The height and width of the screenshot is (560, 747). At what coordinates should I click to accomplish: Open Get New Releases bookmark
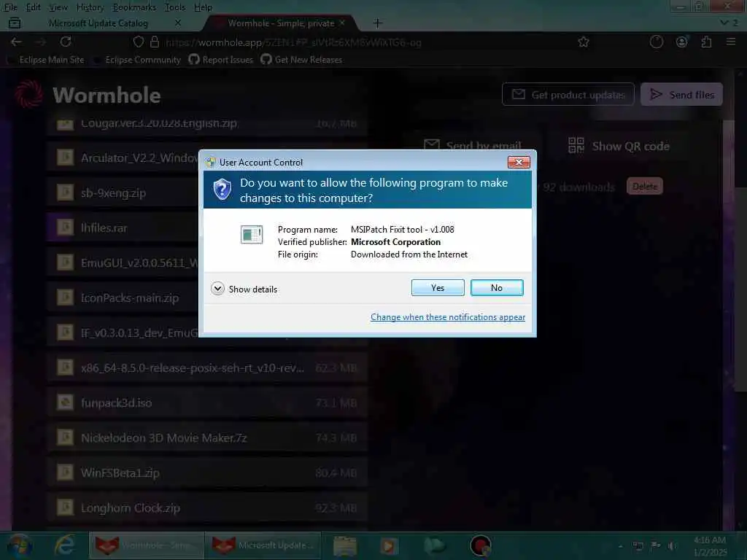(301, 60)
